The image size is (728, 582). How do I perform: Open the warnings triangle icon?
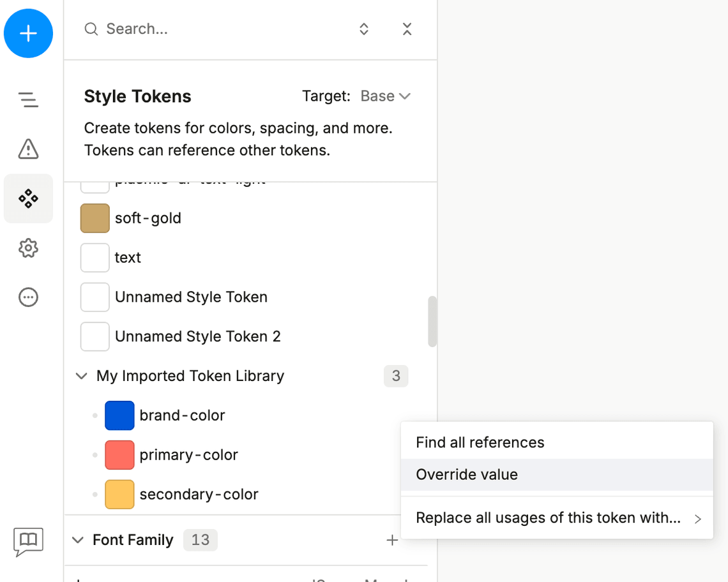click(x=28, y=149)
